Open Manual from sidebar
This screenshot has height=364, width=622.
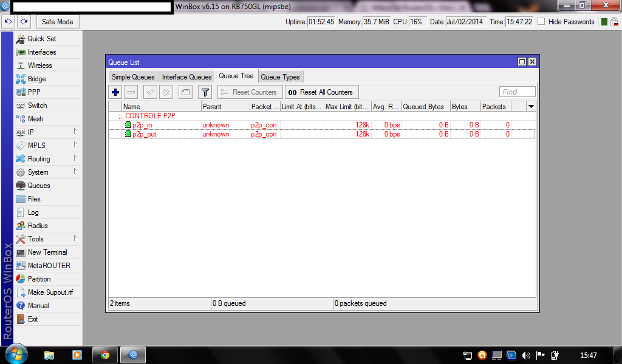[48, 306]
